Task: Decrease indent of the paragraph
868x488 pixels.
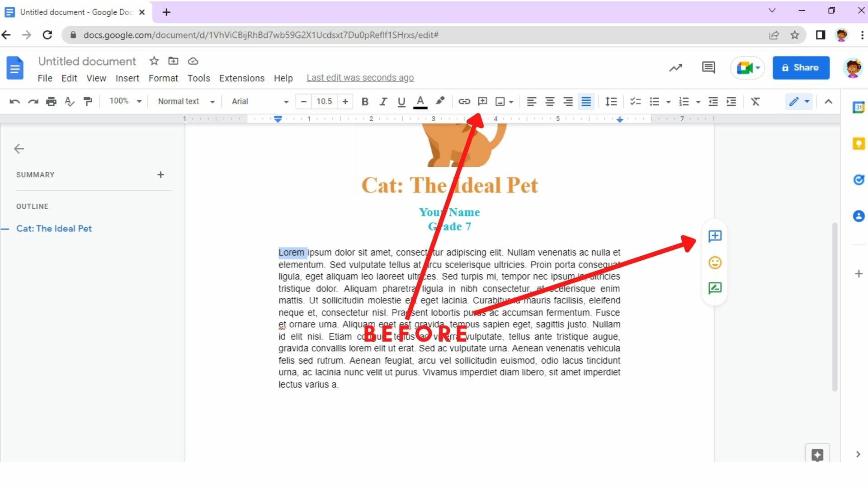Action: [x=713, y=102]
